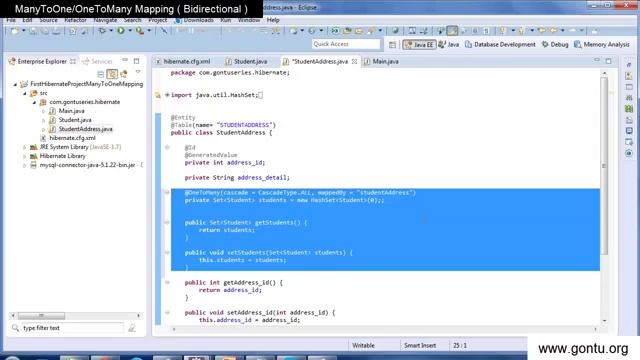Image resolution: width=640 pixels, height=360 pixels.
Task: Collapse the getAddress_id method fold marker
Action: tap(167, 282)
